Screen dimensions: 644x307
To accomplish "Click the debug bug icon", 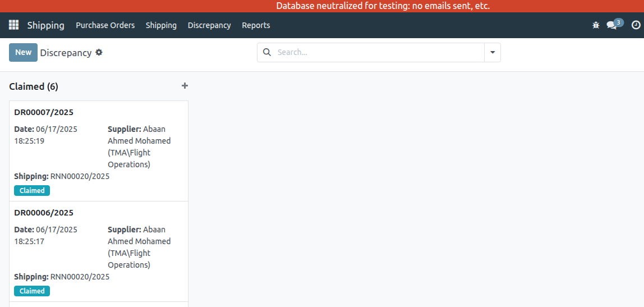I will tap(596, 25).
